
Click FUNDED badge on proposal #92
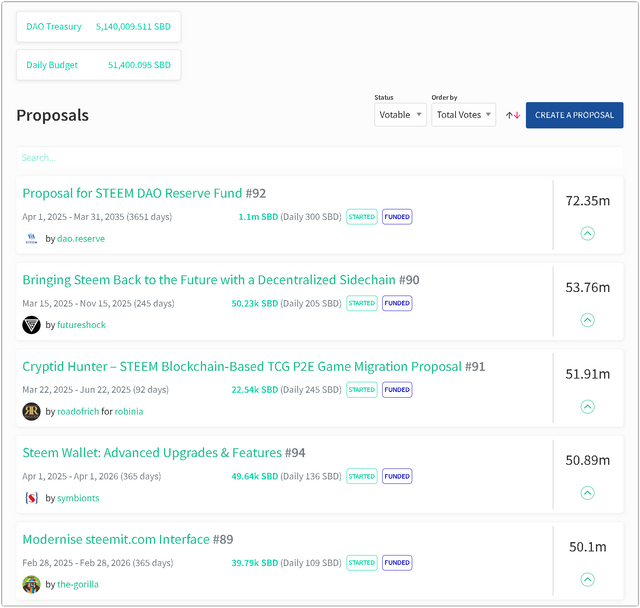click(397, 217)
